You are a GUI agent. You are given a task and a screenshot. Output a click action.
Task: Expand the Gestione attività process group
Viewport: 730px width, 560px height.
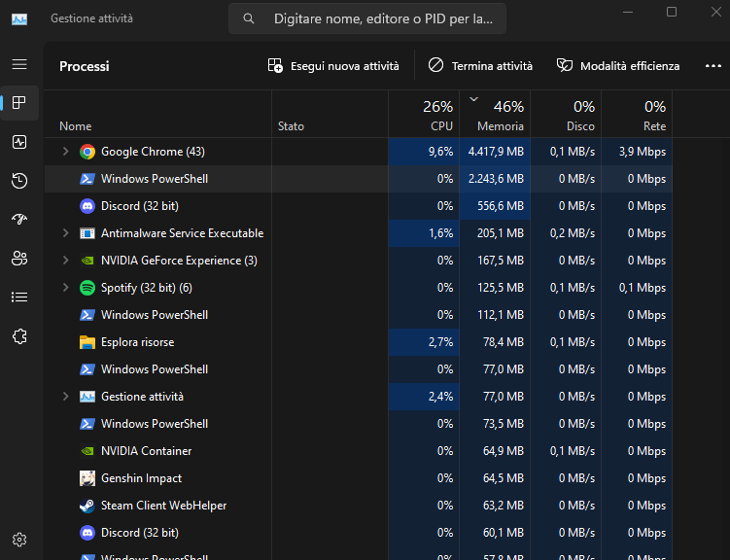point(66,396)
